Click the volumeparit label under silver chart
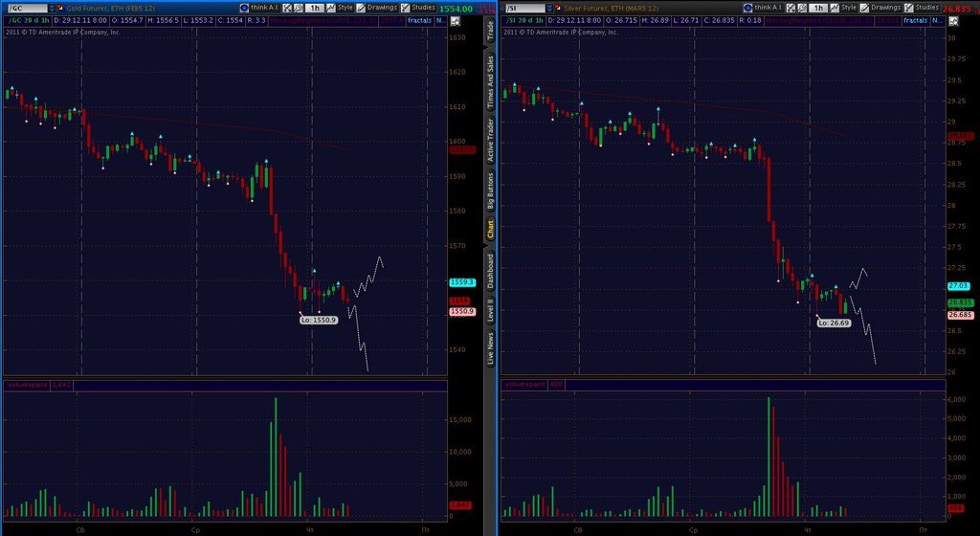This screenshot has height=536, width=980. click(525, 385)
